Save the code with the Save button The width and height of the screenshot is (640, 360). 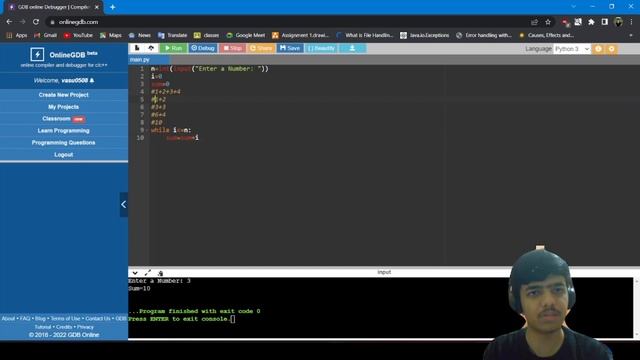coord(290,48)
